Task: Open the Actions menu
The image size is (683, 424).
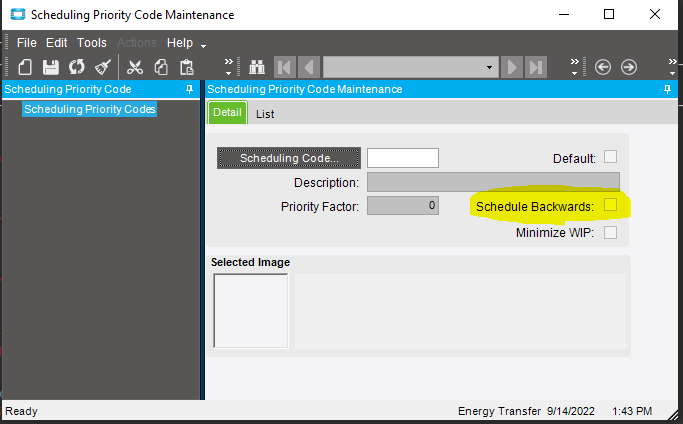Action: coord(137,43)
